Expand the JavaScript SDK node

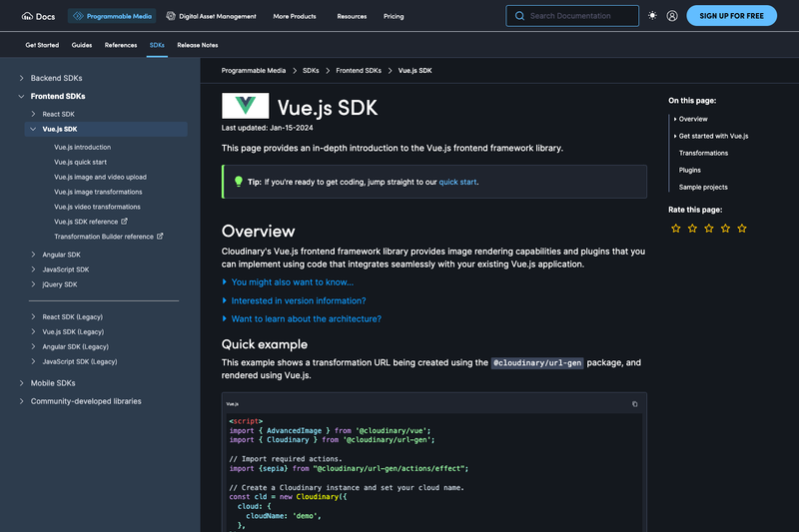[x=33, y=269]
